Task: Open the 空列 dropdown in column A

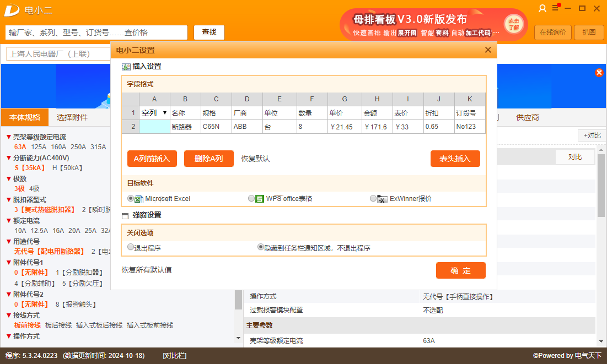Action: 164,113
